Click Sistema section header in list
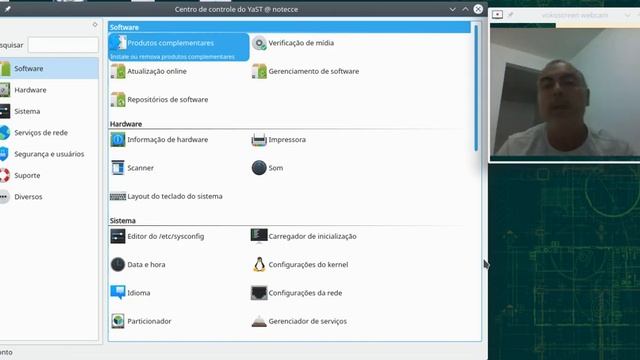 122,221
